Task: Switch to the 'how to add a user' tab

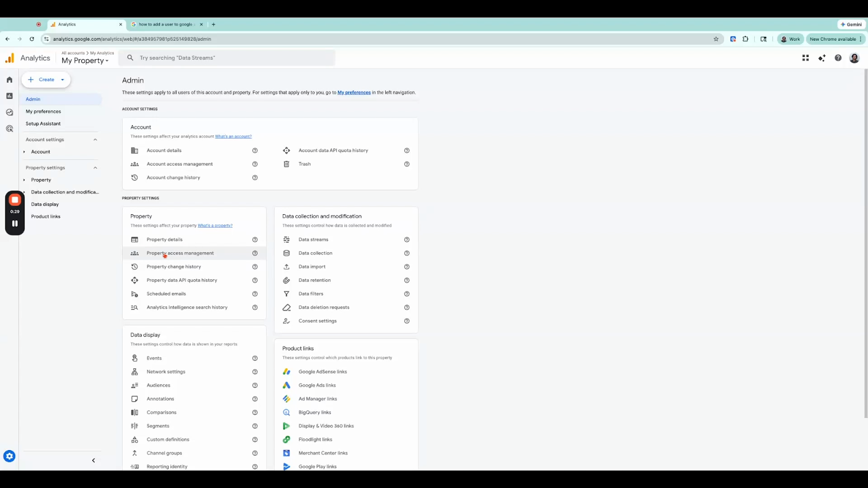Action: pyautogui.click(x=167, y=24)
